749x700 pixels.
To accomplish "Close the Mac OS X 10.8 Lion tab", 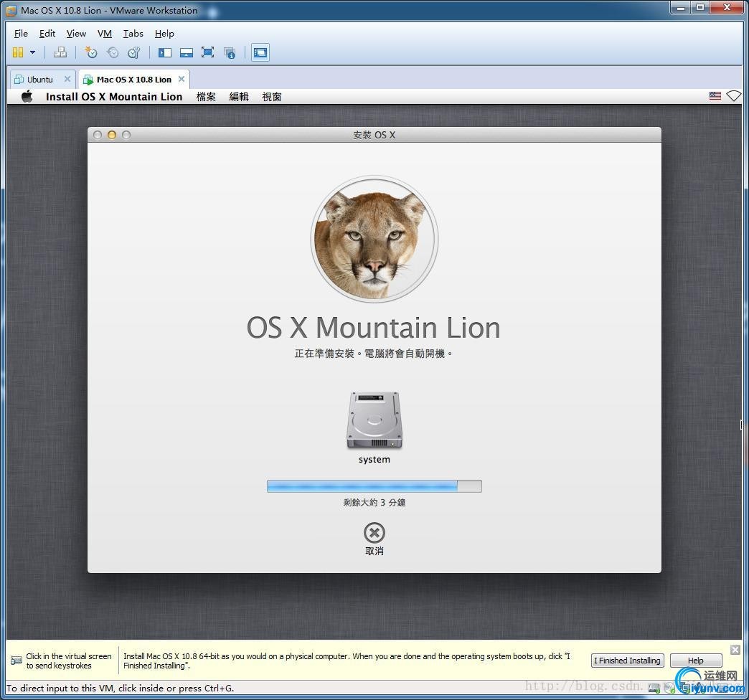I will (182, 79).
